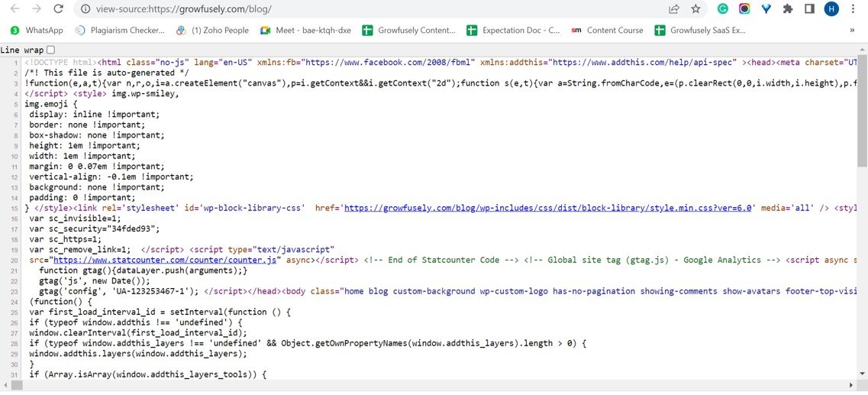
Task: Enable the Line wrap checkbox
Action: 50,50
